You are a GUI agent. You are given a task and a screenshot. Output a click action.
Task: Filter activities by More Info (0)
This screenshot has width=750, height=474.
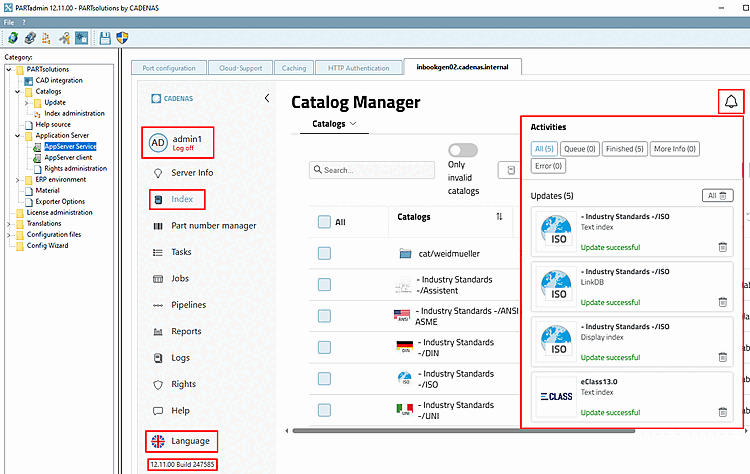point(674,149)
